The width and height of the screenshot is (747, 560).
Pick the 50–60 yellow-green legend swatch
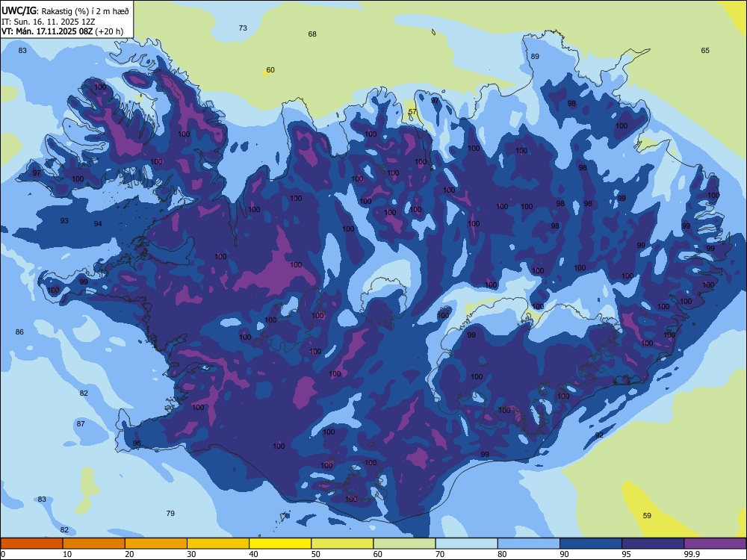[x=343, y=544]
